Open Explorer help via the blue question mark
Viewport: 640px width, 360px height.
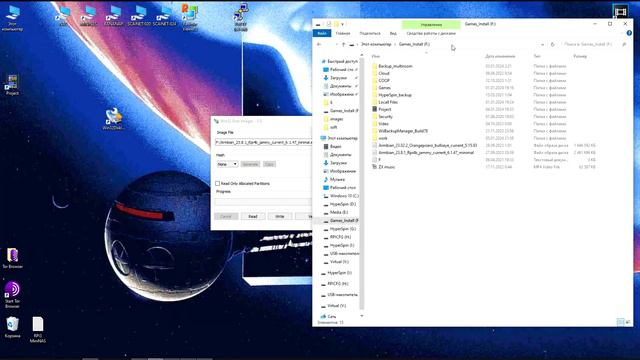coord(629,33)
